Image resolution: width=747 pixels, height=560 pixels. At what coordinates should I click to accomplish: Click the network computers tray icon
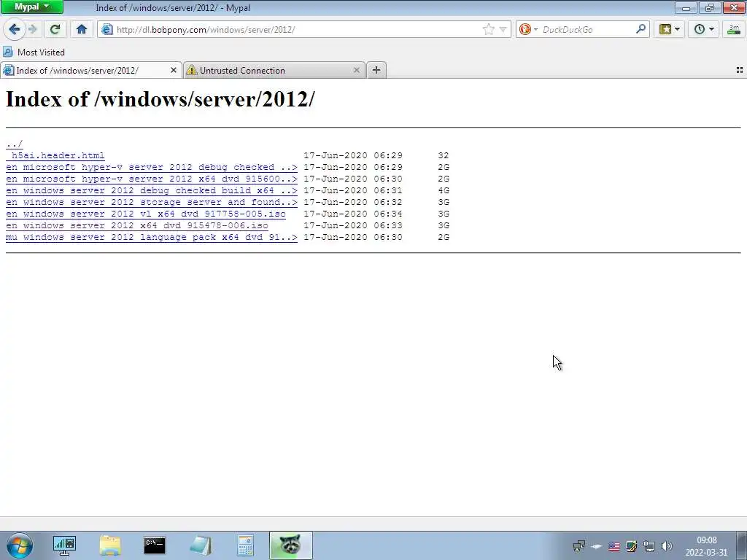tap(578, 546)
